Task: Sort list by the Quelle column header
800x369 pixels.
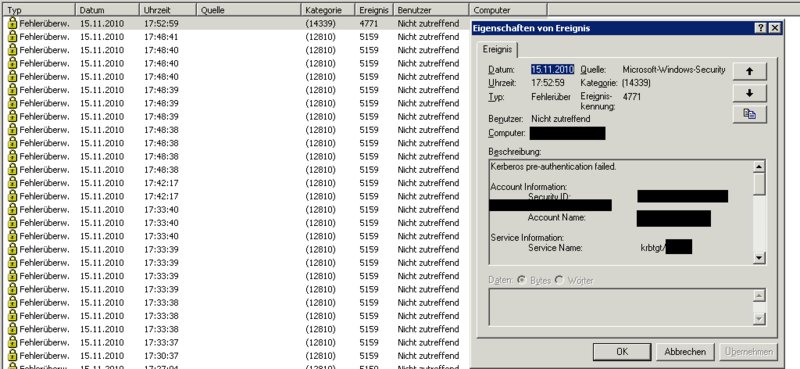Action: pos(249,10)
